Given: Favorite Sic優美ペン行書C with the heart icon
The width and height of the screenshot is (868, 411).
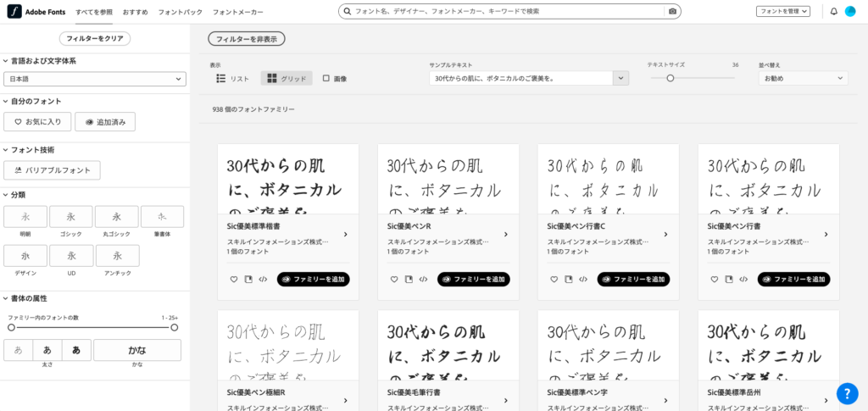Looking at the screenshot, I should click(554, 280).
